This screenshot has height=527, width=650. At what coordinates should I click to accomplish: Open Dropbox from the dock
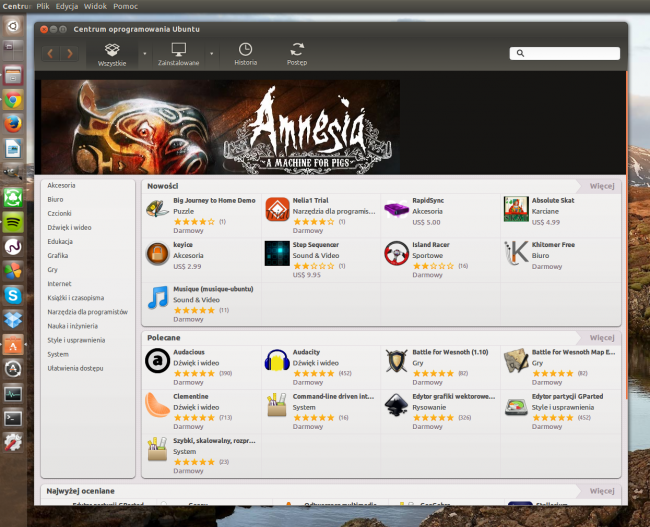pyautogui.click(x=13, y=320)
